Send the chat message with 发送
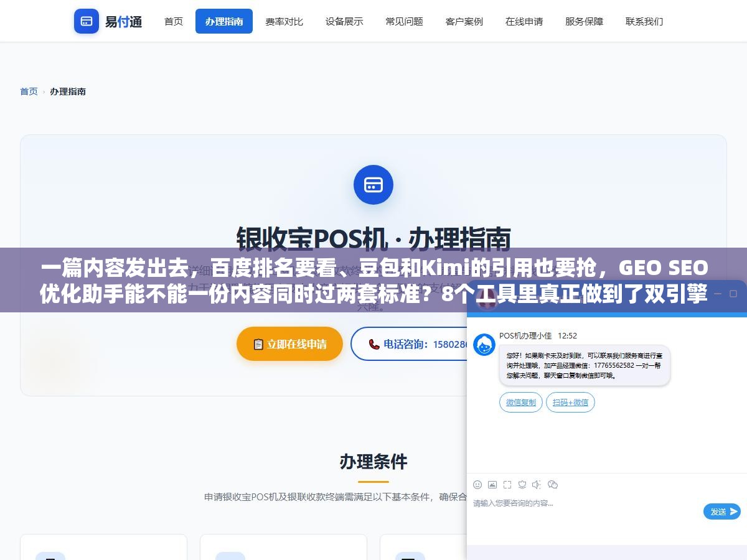747x560 pixels. click(x=722, y=511)
